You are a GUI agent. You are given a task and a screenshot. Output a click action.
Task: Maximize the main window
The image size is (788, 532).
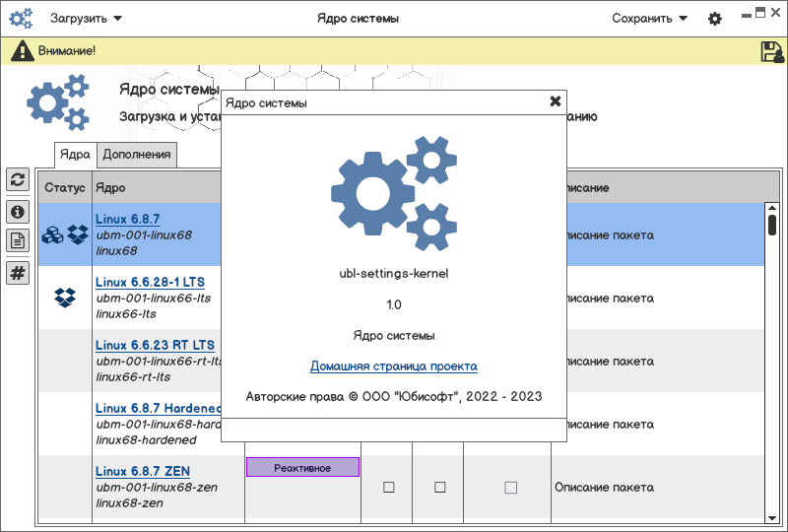[x=760, y=13]
